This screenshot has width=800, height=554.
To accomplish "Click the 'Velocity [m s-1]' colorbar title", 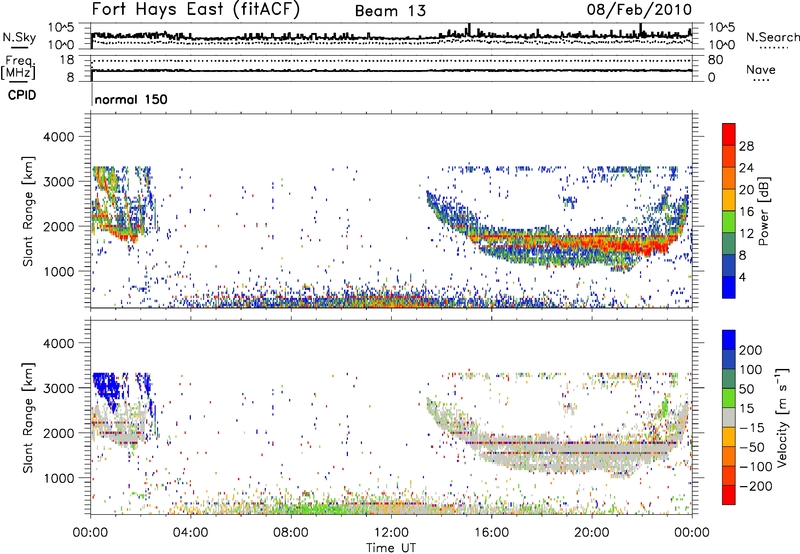I will [x=782, y=417].
